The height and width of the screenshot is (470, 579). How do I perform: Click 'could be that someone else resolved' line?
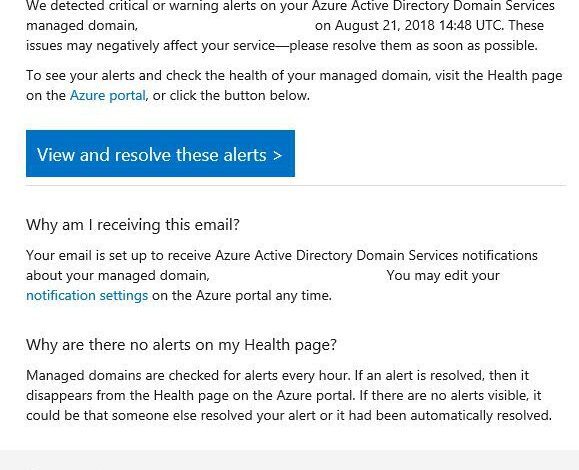289,416
